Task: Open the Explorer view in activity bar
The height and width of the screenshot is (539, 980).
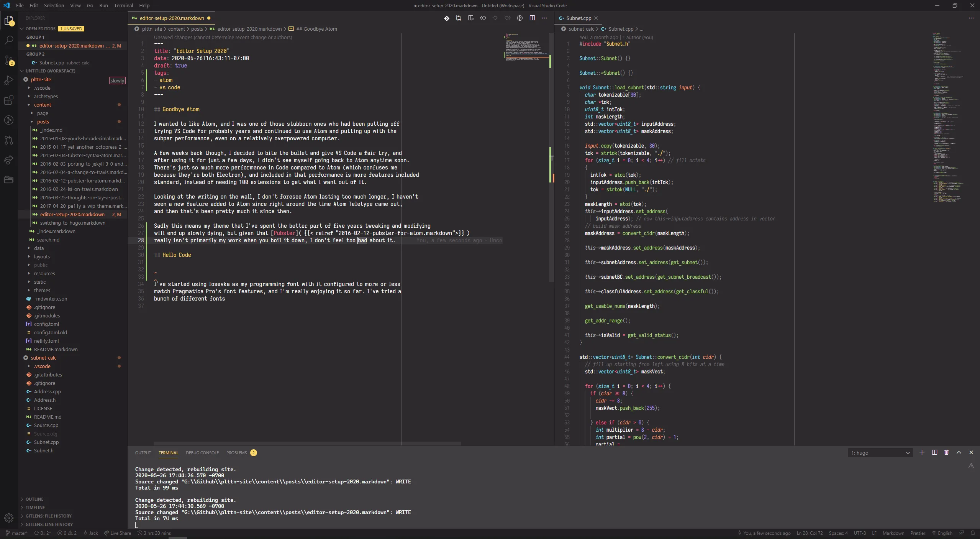Action: coord(9,20)
